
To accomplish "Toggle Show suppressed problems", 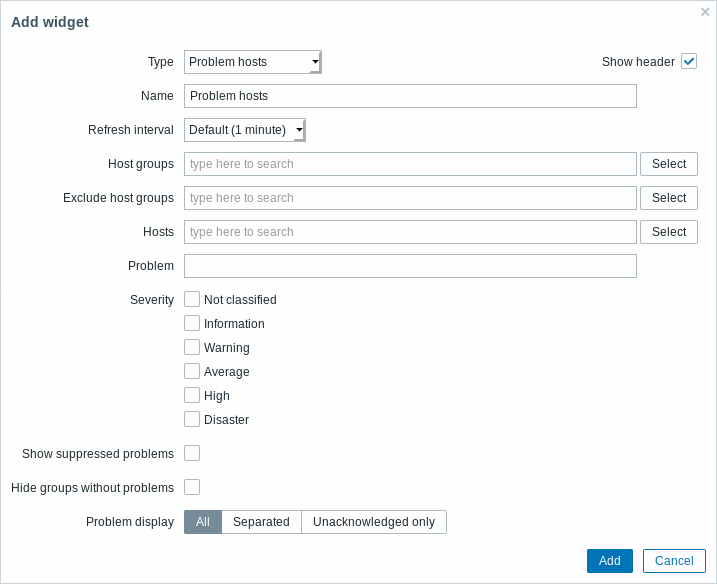I will click(x=192, y=453).
